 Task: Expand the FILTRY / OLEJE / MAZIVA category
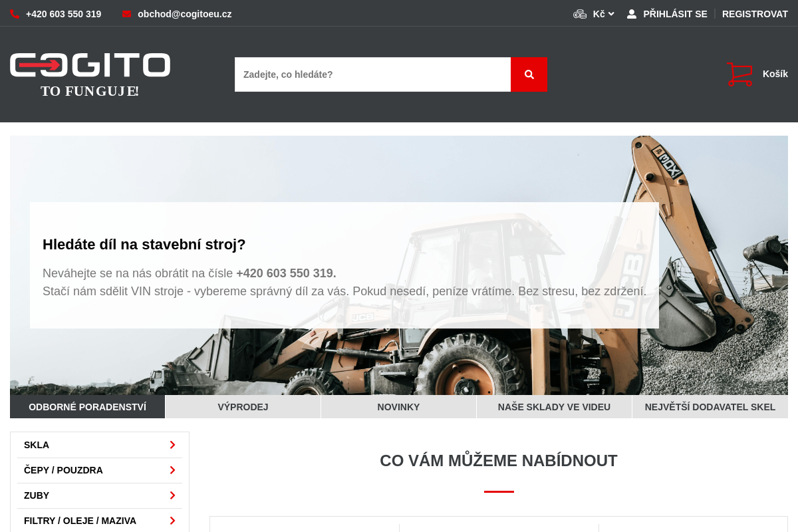click(x=100, y=521)
